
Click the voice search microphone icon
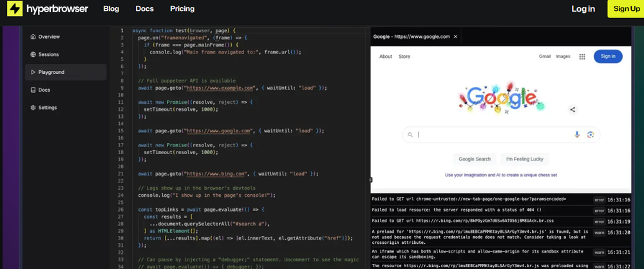tap(577, 134)
